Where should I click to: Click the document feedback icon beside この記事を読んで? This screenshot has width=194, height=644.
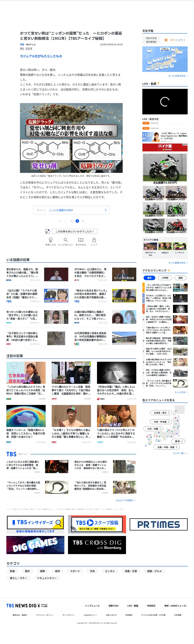pyautogui.click(x=47, y=231)
